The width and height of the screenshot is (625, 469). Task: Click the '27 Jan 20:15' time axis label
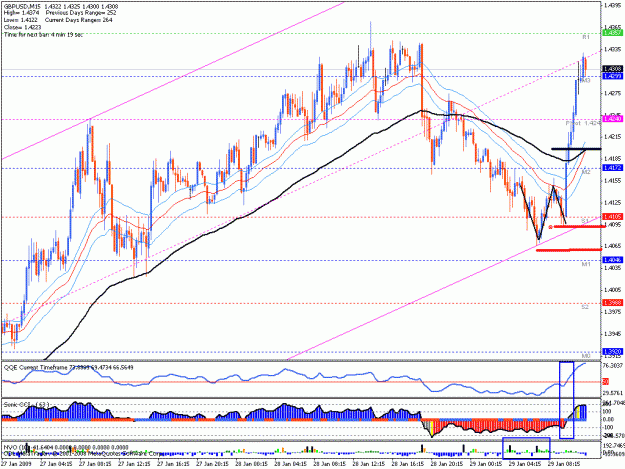click(x=212, y=464)
